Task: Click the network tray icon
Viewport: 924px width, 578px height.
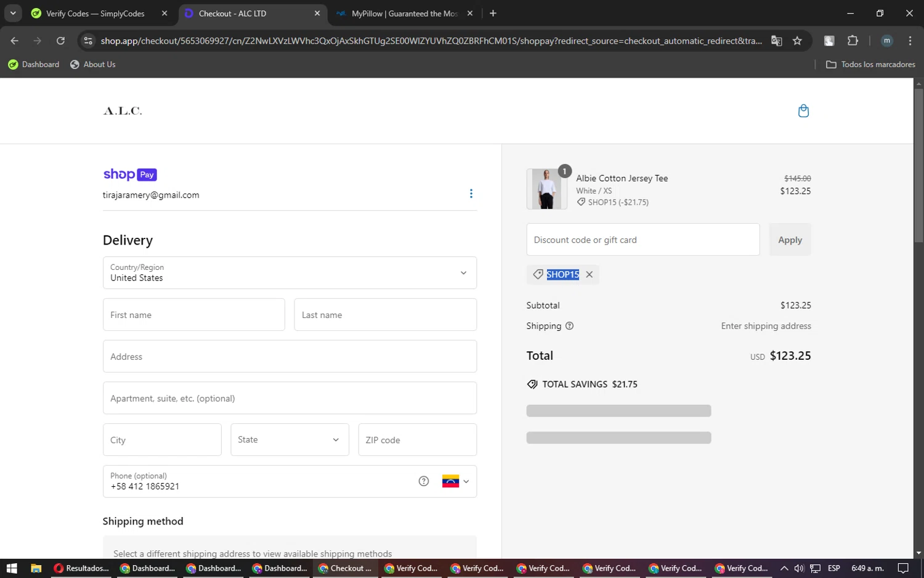Action: click(x=815, y=568)
